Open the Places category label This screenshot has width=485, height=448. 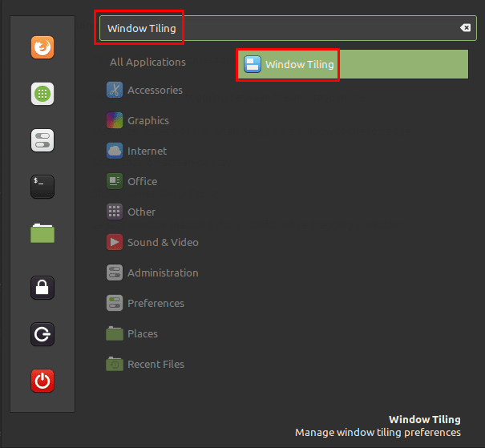[143, 334]
